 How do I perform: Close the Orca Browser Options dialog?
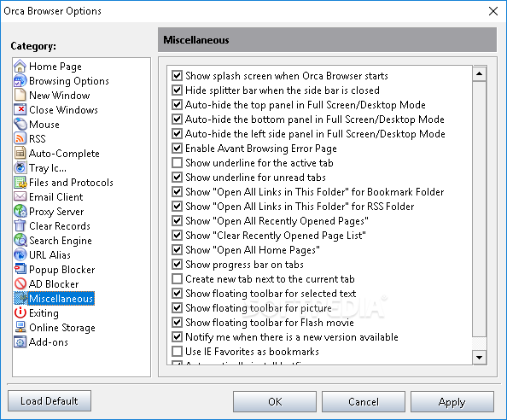click(x=493, y=11)
